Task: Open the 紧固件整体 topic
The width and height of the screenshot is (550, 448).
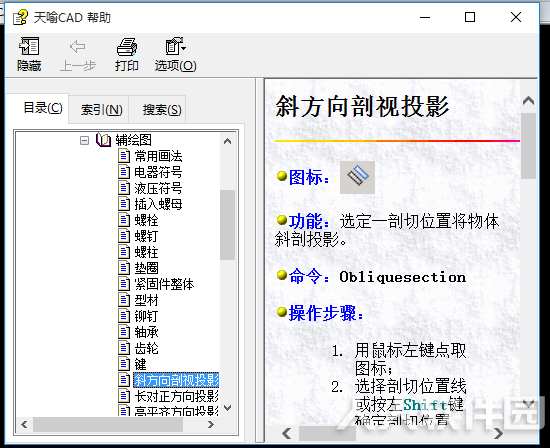Action: pyautogui.click(x=164, y=284)
